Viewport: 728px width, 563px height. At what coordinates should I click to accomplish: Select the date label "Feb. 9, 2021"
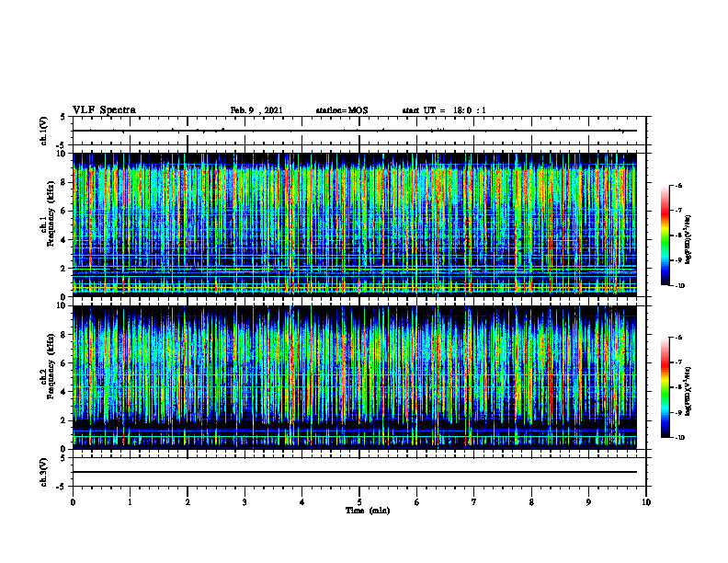[x=256, y=110]
